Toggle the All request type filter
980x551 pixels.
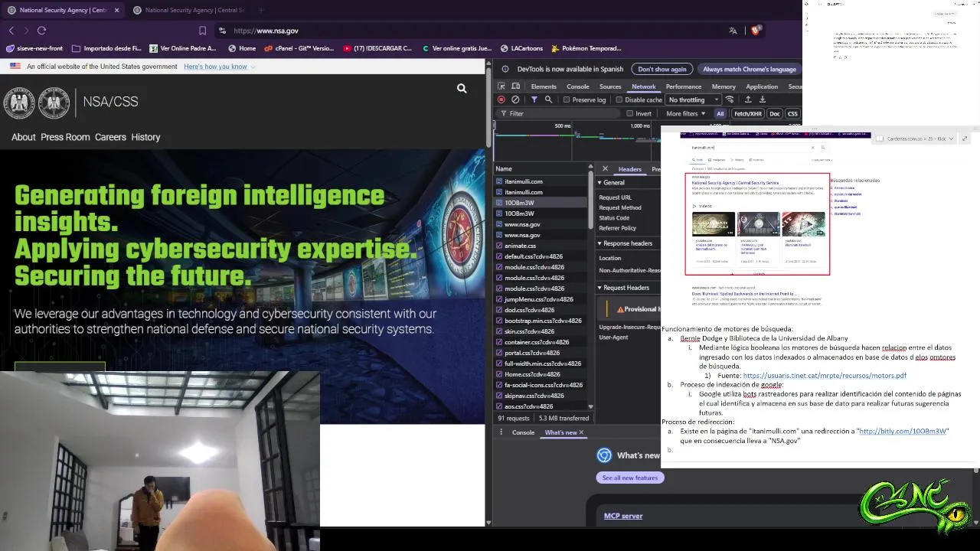click(x=720, y=113)
